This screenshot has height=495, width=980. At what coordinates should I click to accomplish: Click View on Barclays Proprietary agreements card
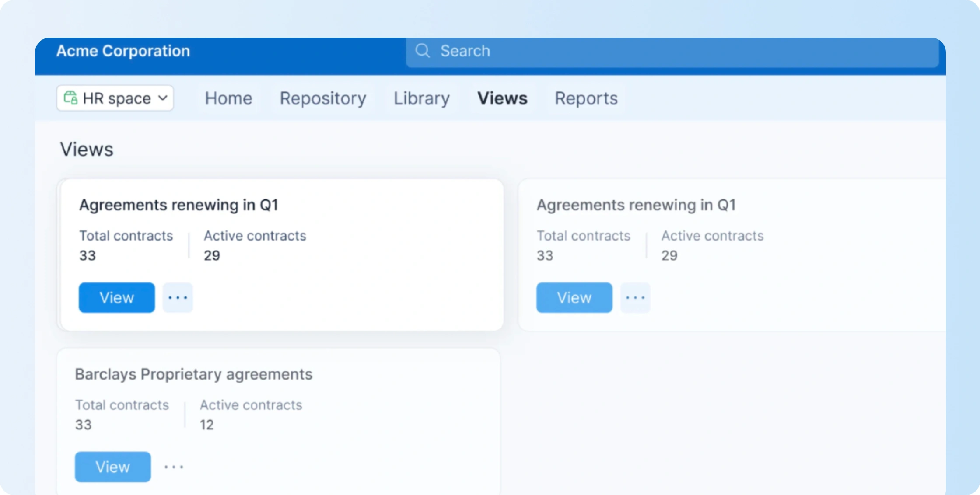113,467
